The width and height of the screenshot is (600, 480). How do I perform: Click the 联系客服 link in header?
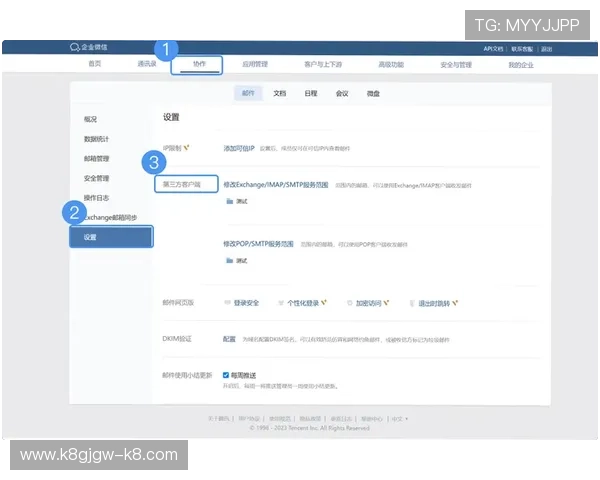tap(522, 49)
